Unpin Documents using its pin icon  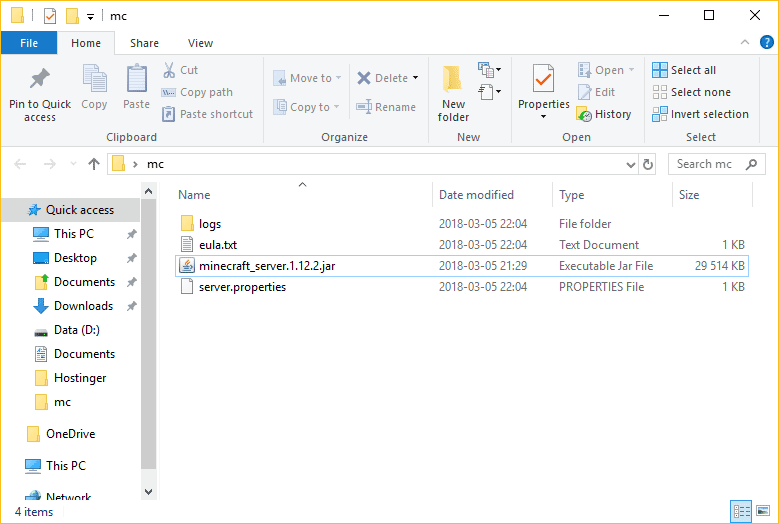[x=131, y=282]
